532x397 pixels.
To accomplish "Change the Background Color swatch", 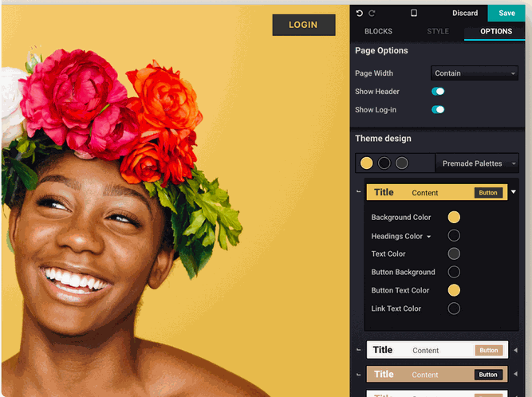I will click(454, 217).
